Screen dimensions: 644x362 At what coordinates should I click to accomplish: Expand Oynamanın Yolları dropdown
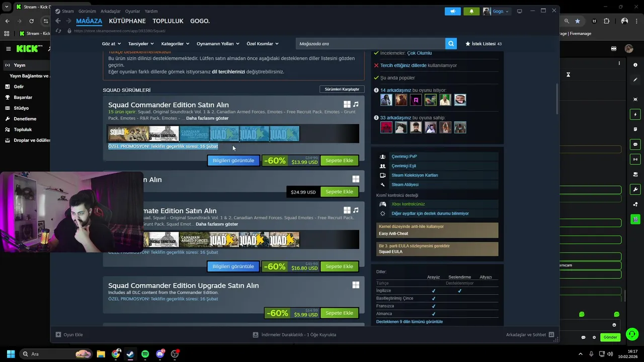pos(217,44)
